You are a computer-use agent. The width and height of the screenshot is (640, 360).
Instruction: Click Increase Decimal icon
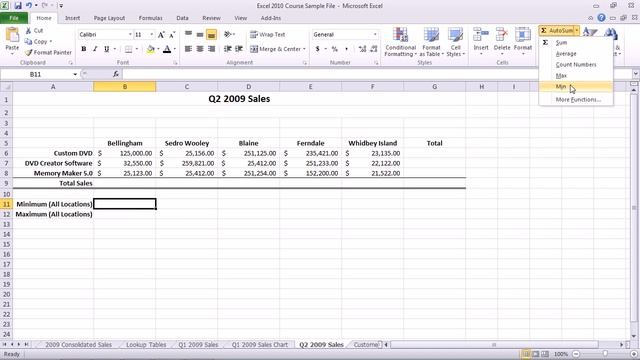tap(362, 49)
